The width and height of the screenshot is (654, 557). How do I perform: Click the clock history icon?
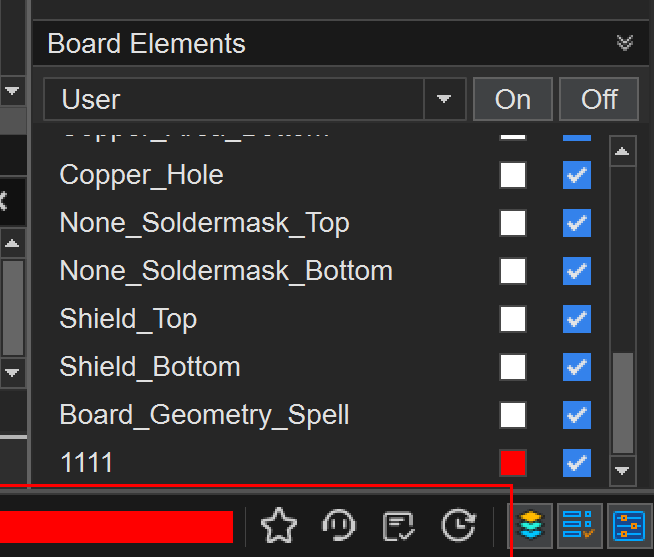click(x=458, y=525)
